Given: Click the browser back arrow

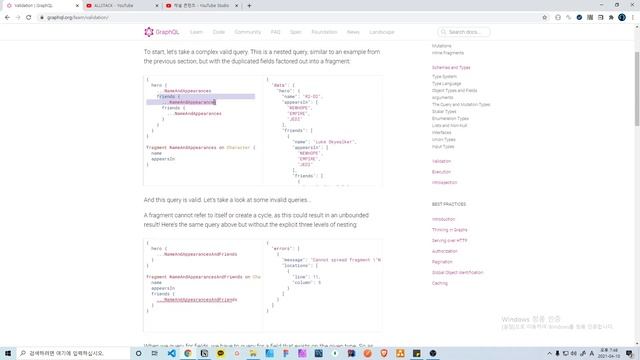Looking at the screenshot, I should 7,18.
